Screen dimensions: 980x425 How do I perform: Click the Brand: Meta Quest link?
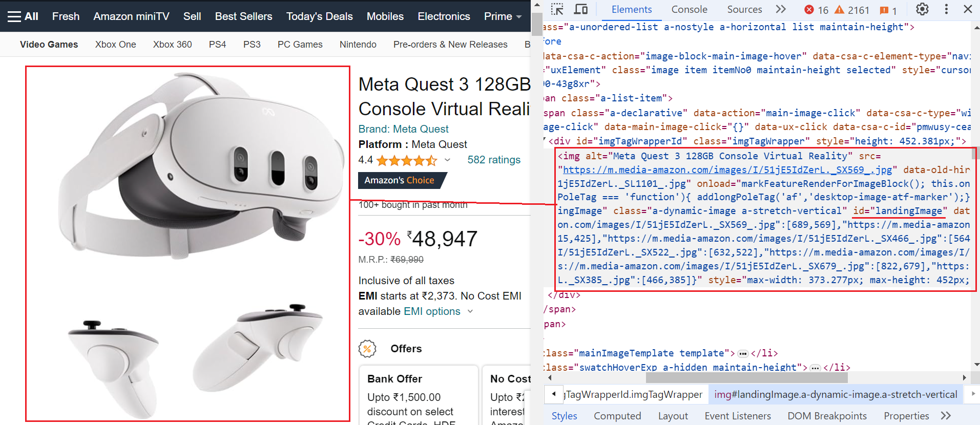click(x=403, y=129)
